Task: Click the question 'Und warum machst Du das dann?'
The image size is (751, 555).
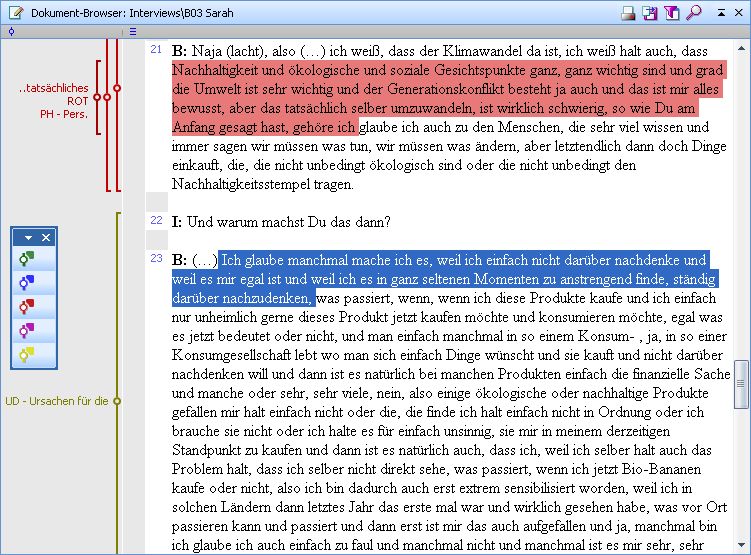Action: coord(289,222)
